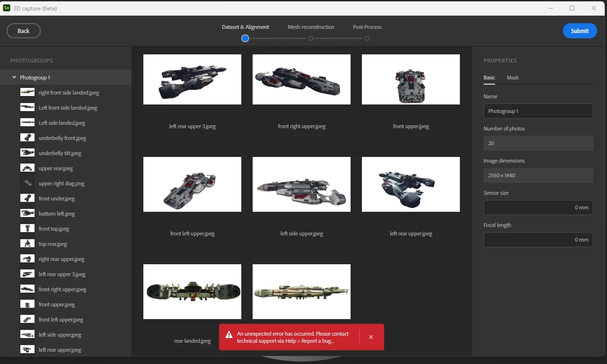The height and width of the screenshot is (364, 607).
Task: Open the front upper.jpeg large thumbnail
Action: 411,79
